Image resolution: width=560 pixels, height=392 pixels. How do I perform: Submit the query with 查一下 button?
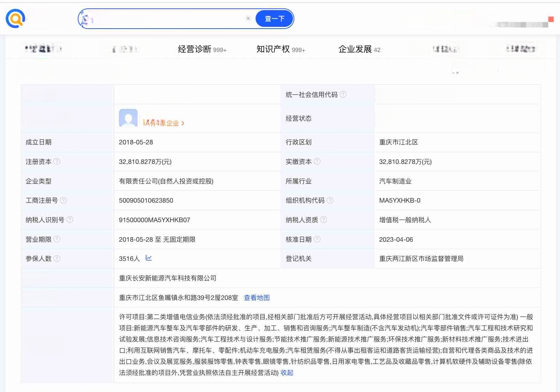pos(274,18)
